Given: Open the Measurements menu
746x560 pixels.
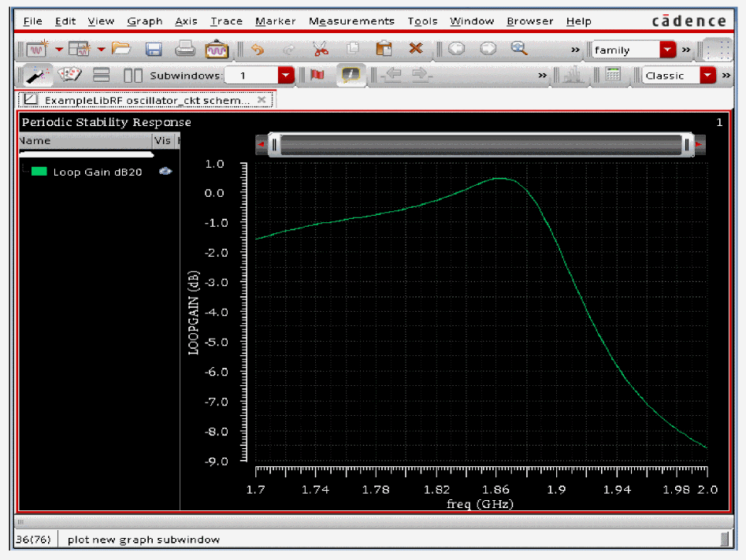Looking at the screenshot, I should [351, 21].
